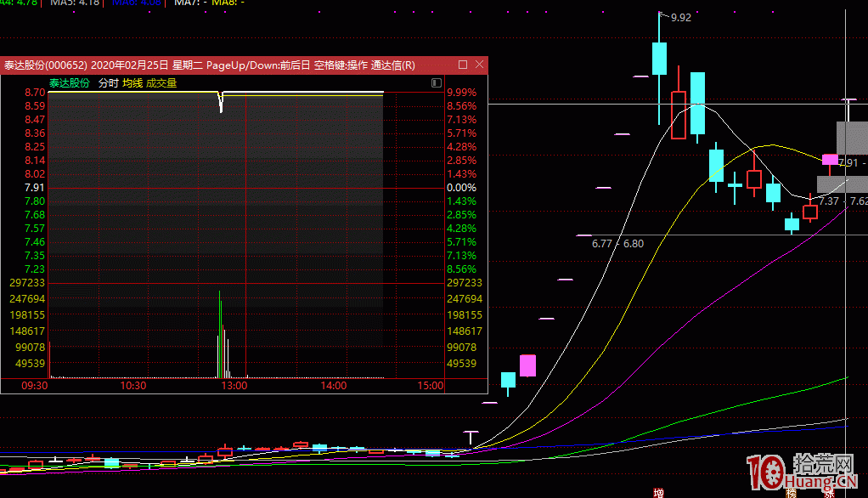This screenshot has height=498, width=868.
Task: Click the MA5 indicator label at top
Action: click(74, 3)
